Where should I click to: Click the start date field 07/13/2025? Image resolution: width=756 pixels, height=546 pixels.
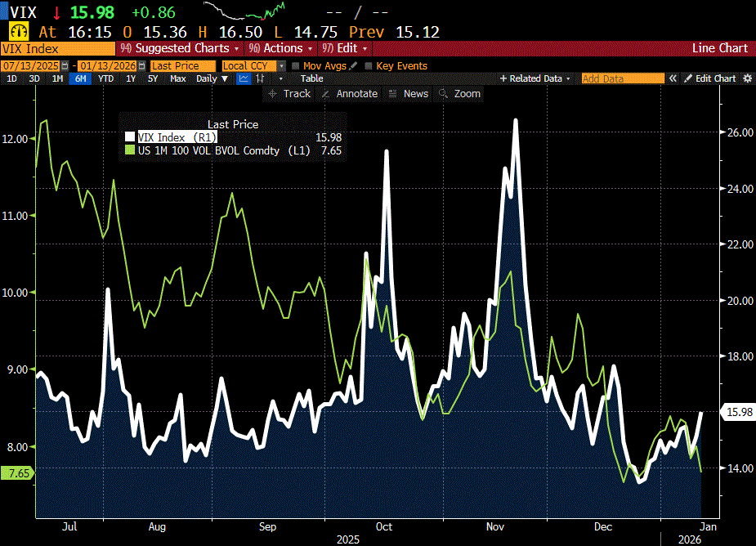click(x=31, y=66)
